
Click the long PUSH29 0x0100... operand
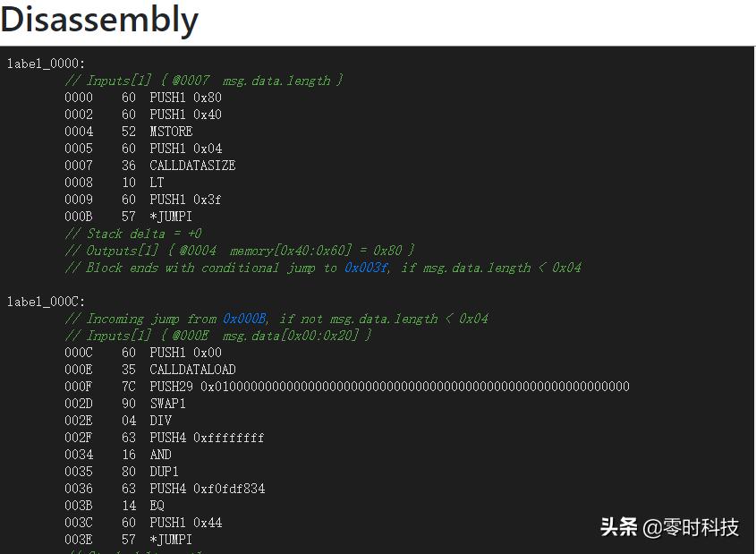[x=415, y=387]
